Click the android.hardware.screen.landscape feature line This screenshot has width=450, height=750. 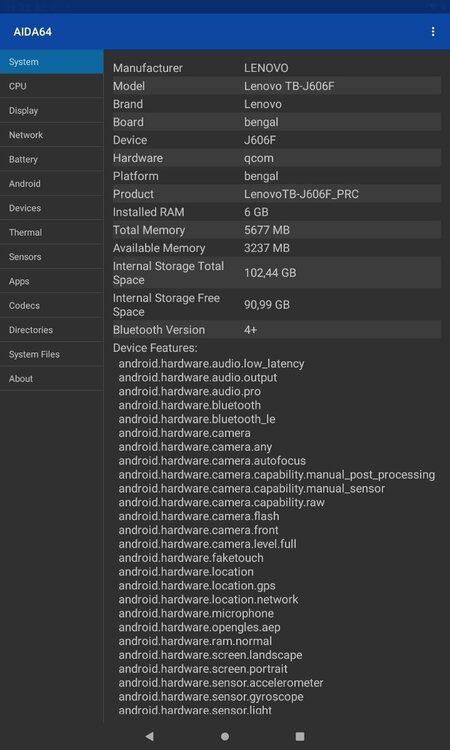(x=210, y=655)
